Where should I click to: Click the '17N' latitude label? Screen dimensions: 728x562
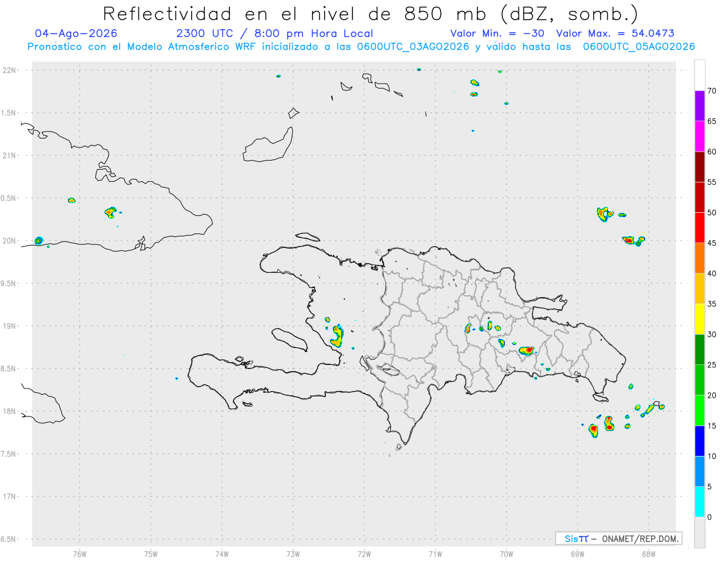pos(9,497)
